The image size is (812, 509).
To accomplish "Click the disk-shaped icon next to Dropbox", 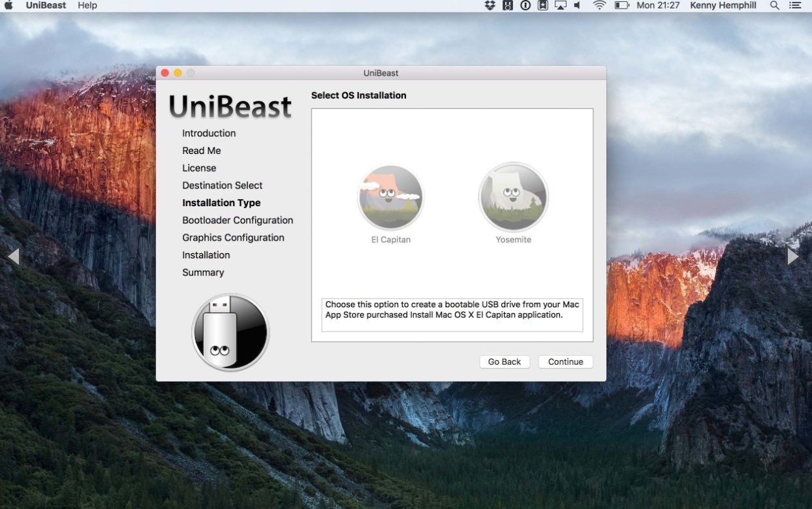I will point(508,5).
